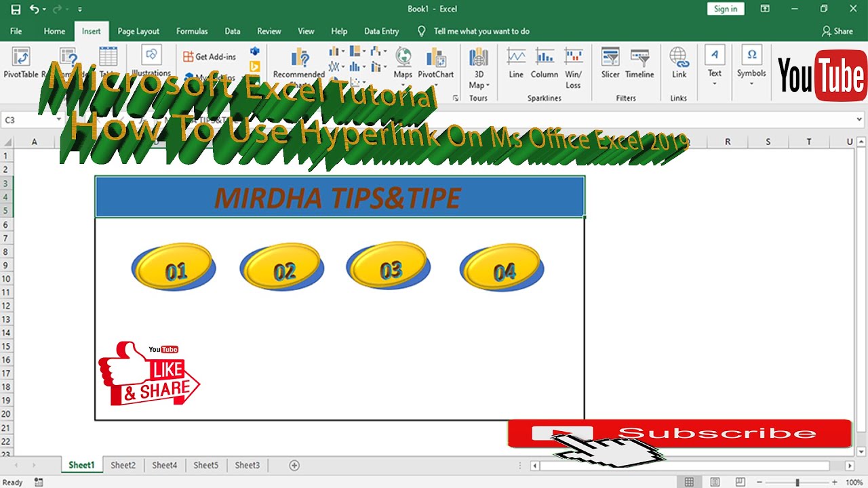
Task: Switch to the Formulas tab
Action: coord(192,31)
